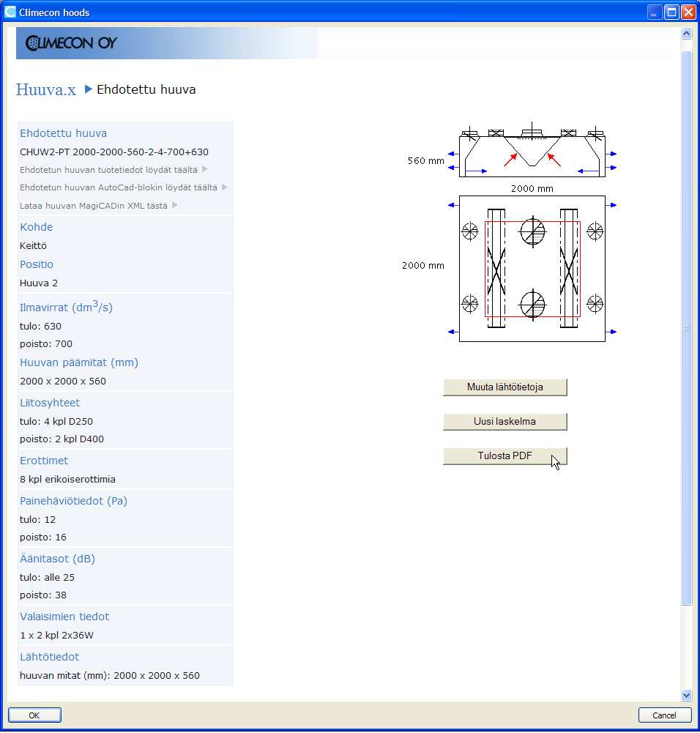
Task: Maximize the Climecon hoods window
Action: pyautogui.click(x=671, y=12)
